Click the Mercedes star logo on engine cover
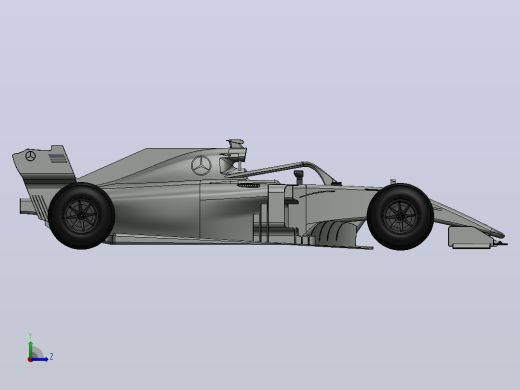The height and width of the screenshot is (390, 520). 201,165
